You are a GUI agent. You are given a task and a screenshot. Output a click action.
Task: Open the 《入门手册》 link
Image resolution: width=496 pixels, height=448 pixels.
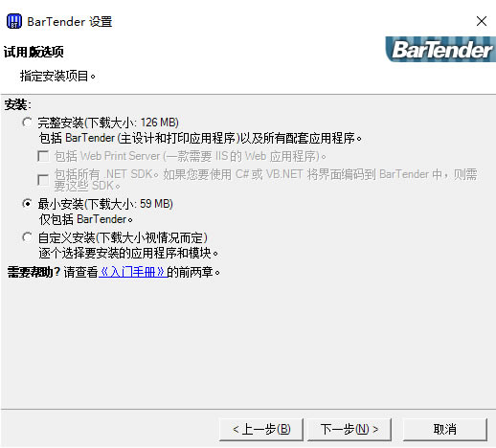point(133,272)
